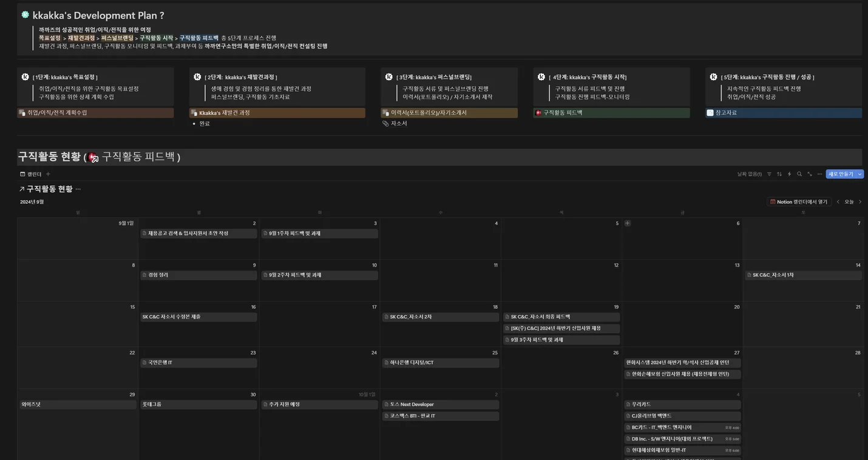Open the 토스 Next Developer entry

tap(441, 405)
